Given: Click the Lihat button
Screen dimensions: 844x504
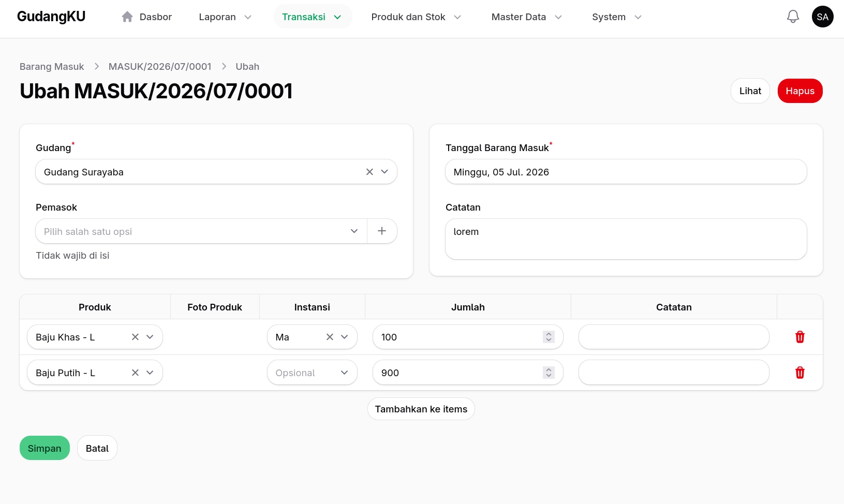Looking at the screenshot, I should coord(750,91).
